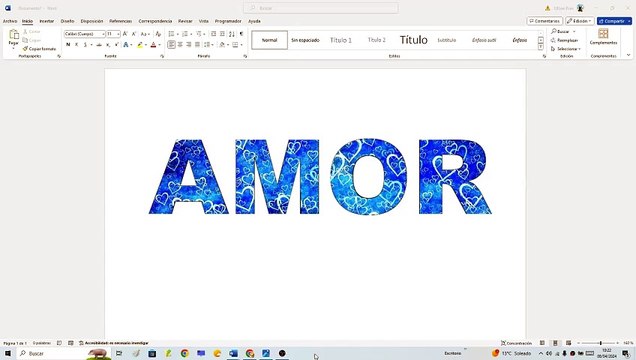Open the Windows Start menu
Screen dimensions: 636x360
(8, 354)
